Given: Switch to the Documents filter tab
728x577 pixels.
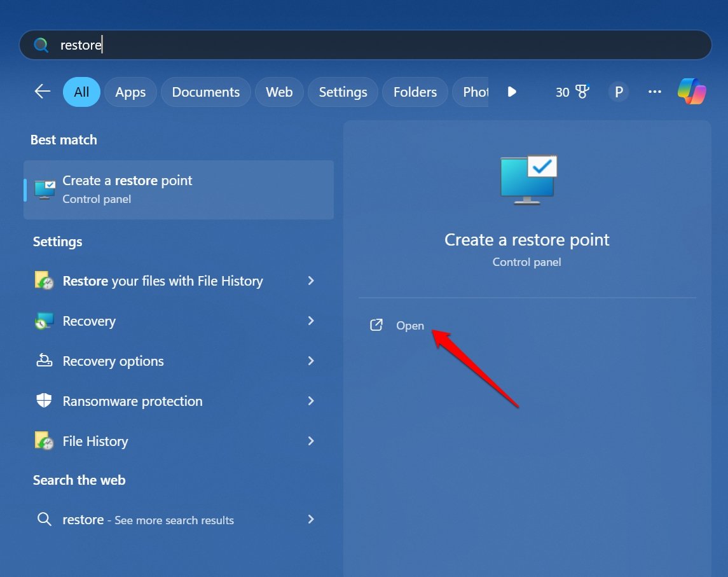Looking at the screenshot, I should click(x=205, y=92).
